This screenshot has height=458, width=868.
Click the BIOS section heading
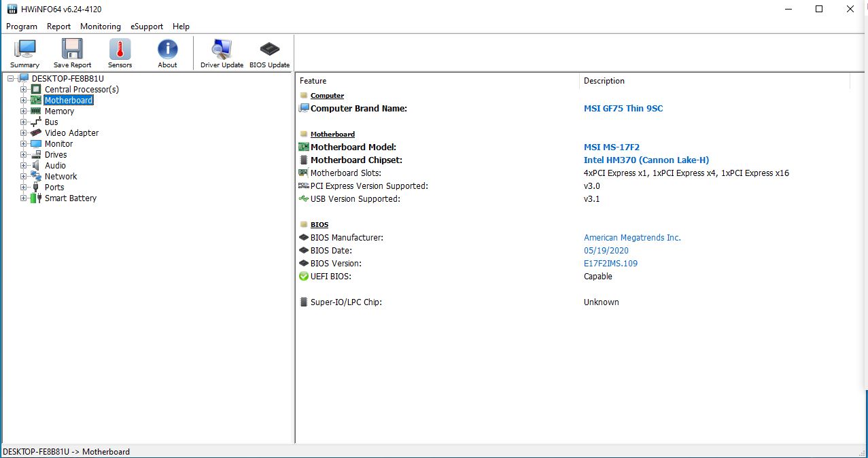319,224
